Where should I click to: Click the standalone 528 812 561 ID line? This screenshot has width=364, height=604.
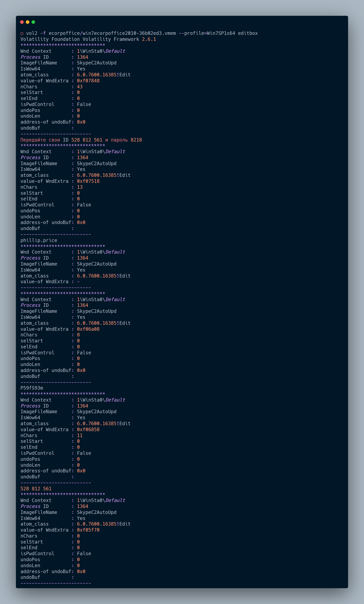tap(36, 488)
